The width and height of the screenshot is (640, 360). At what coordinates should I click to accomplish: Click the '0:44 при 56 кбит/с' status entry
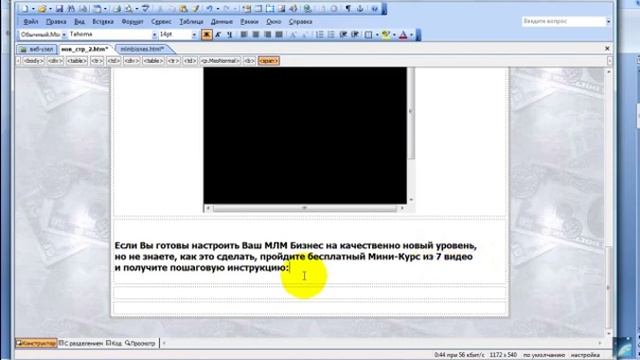459,355
